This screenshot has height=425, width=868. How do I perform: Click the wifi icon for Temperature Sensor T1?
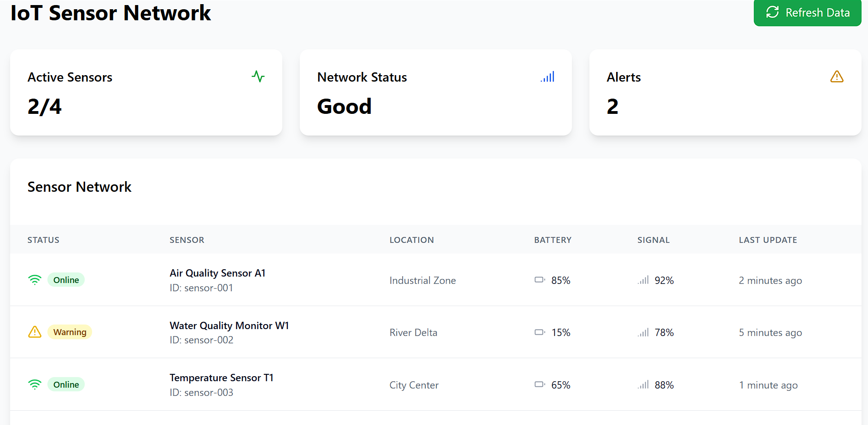click(x=35, y=384)
